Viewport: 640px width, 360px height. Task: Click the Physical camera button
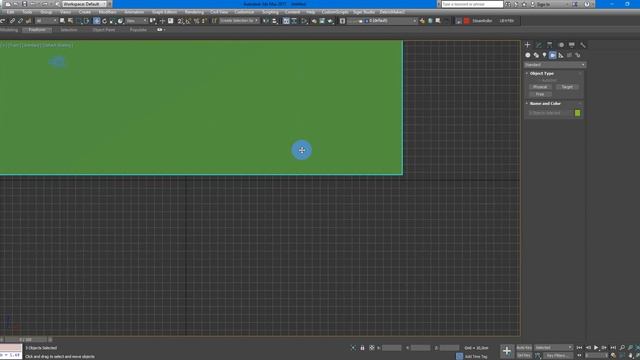coord(540,87)
